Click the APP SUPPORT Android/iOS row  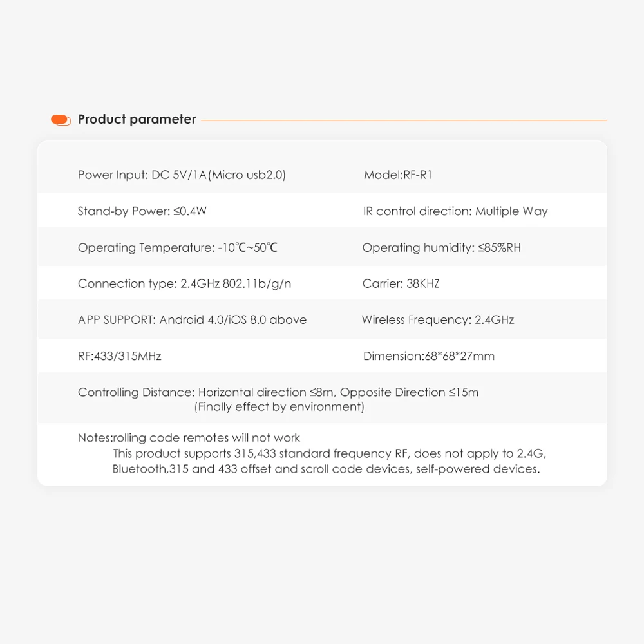pyautogui.click(x=192, y=320)
